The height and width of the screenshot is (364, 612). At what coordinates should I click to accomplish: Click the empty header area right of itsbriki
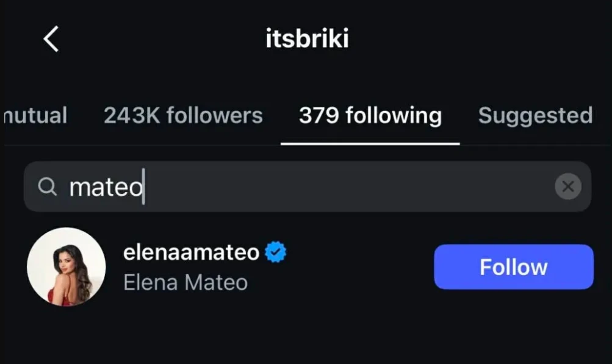coord(488,40)
